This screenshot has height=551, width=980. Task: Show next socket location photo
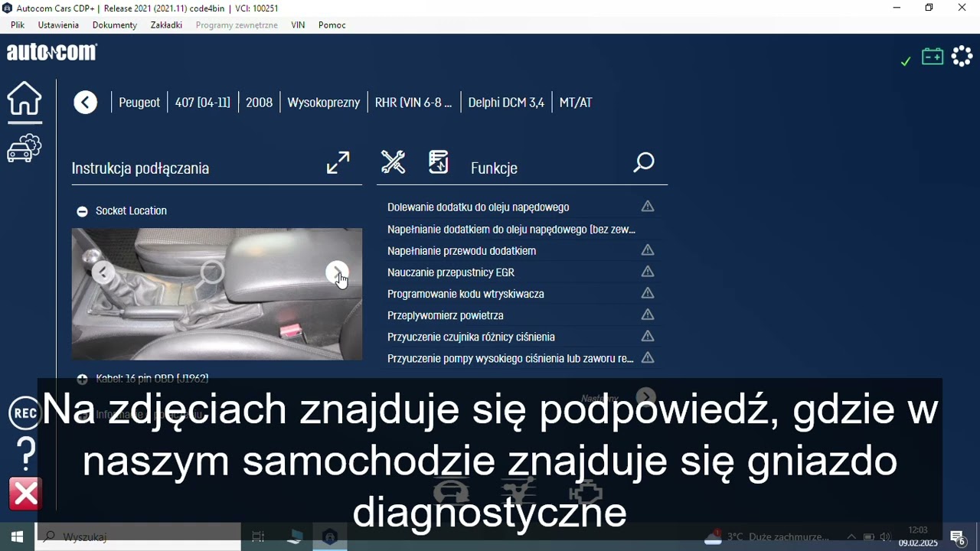(x=337, y=272)
